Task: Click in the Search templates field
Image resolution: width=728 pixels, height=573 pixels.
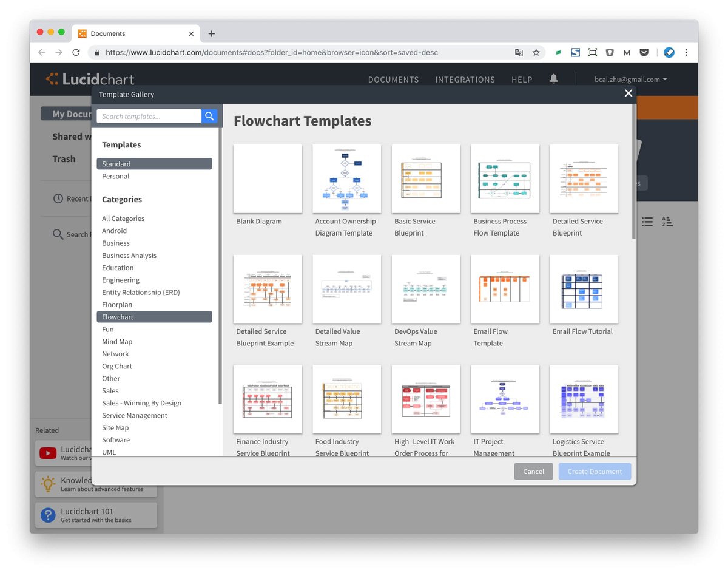Action: [x=149, y=116]
